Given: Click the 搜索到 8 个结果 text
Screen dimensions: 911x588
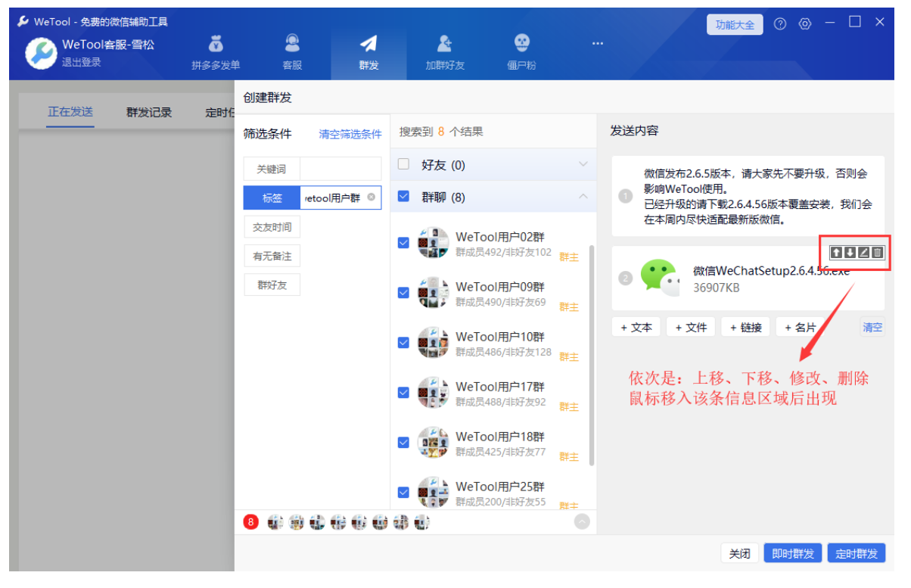Looking at the screenshot, I should pos(441,132).
